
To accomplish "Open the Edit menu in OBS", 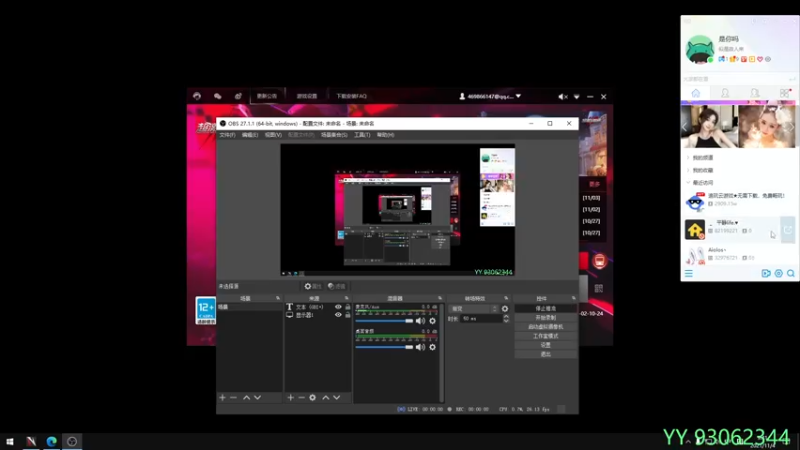I will pos(249,135).
